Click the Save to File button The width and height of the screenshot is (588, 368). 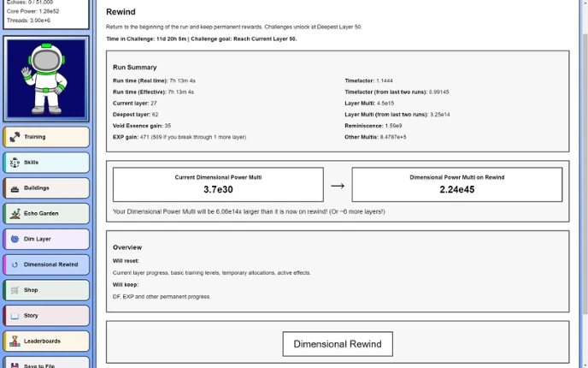tap(46, 363)
